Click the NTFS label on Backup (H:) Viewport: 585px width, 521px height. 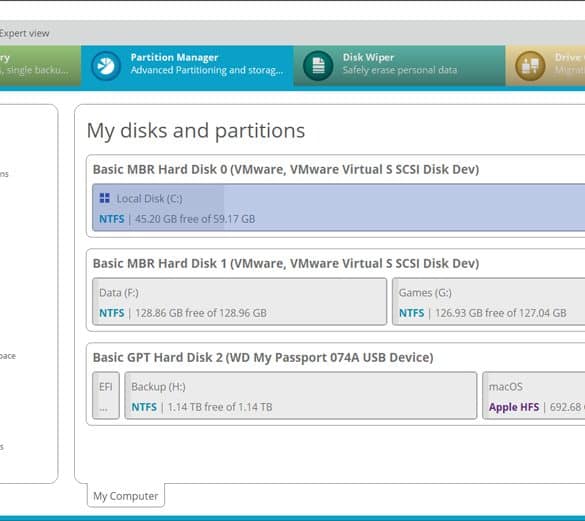pos(144,407)
